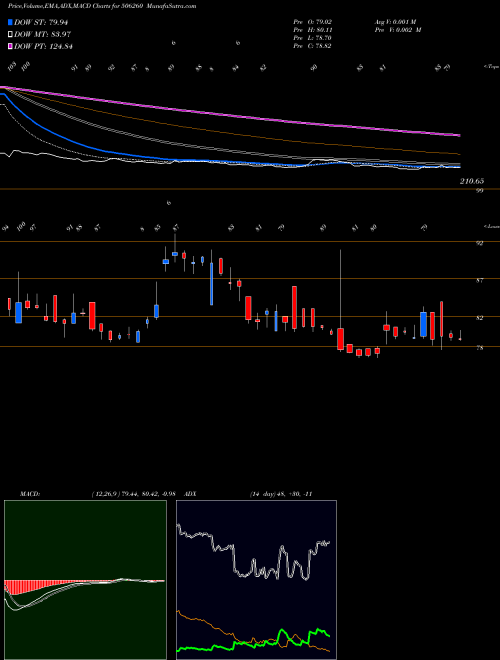Open the green MACD histogram panel
Screen dimensions: 500x660
pyautogui.click(x=85, y=580)
